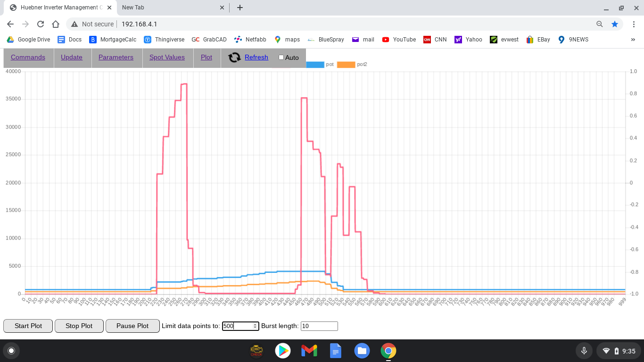The height and width of the screenshot is (362, 644).
Task: Toggle the pot series legend swatch
Action: 315,65
